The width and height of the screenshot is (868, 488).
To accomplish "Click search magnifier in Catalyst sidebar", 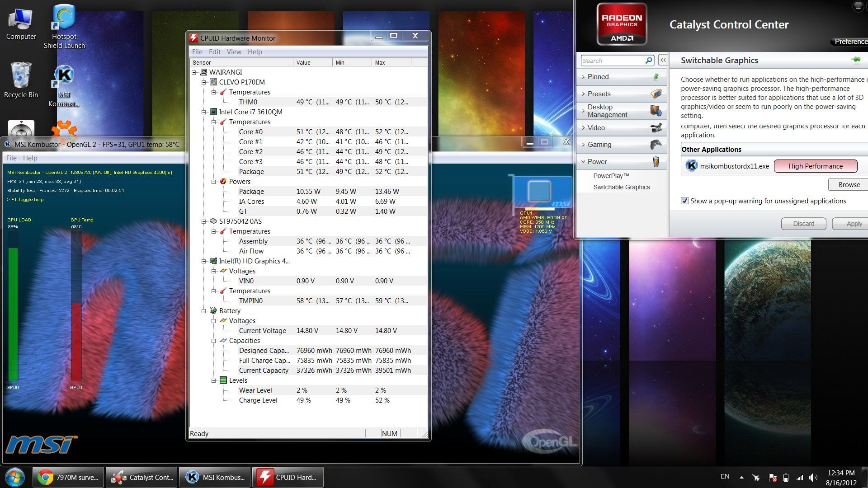I will coord(648,61).
